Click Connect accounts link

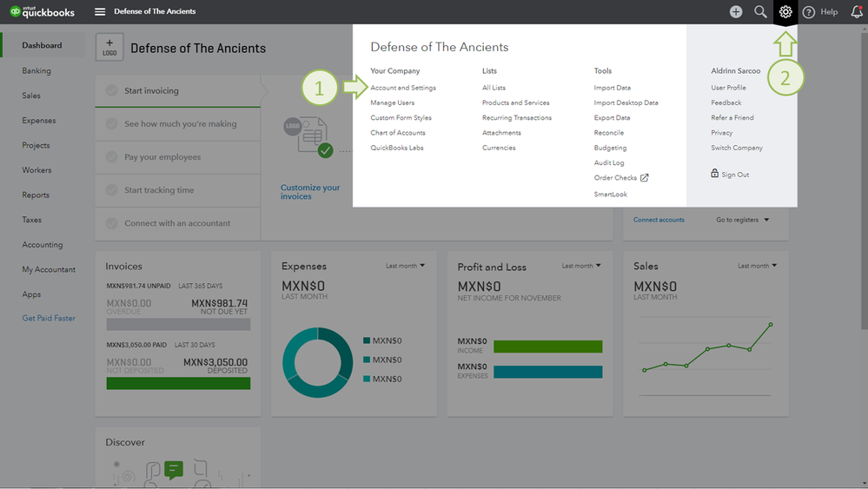click(x=659, y=220)
